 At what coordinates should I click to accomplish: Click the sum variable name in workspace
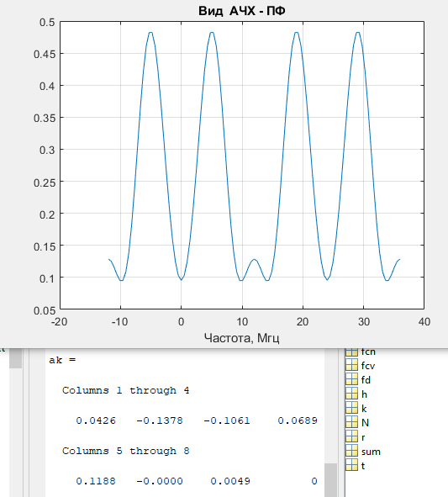click(371, 452)
